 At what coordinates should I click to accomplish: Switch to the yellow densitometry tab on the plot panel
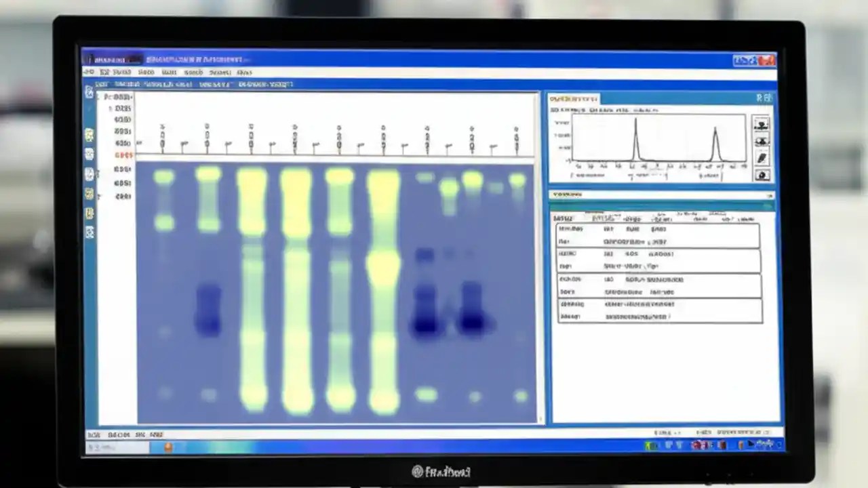pos(573,98)
